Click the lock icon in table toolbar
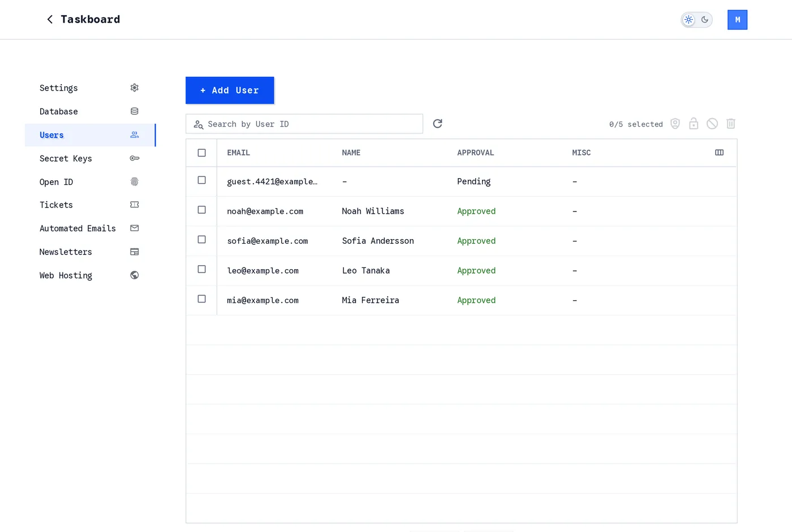This screenshot has width=792, height=532. (x=694, y=124)
